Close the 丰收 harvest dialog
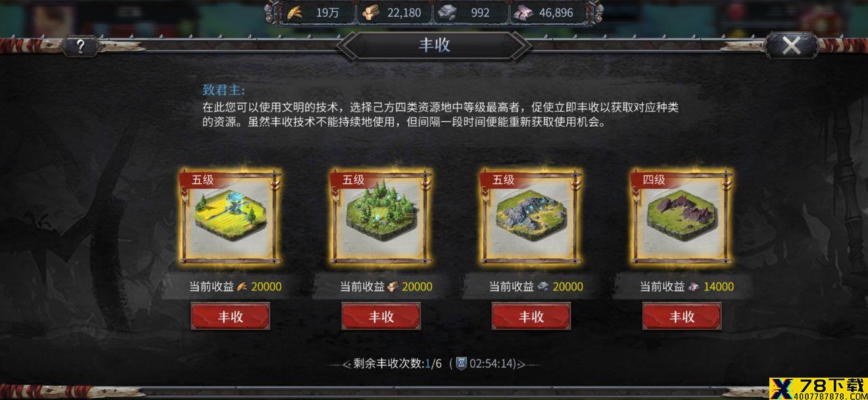Screen dimensions: 868x400 pyautogui.click(x=791, y=45)
